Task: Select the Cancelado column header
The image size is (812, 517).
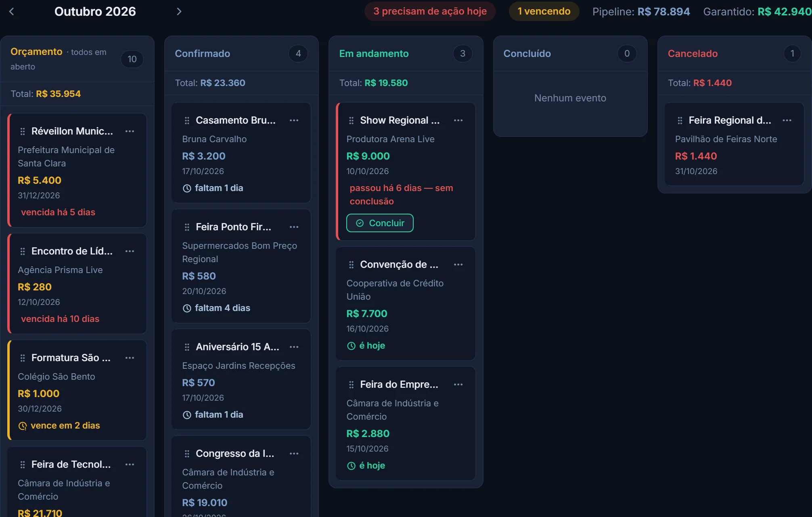Action: click(x=734, y=53)
